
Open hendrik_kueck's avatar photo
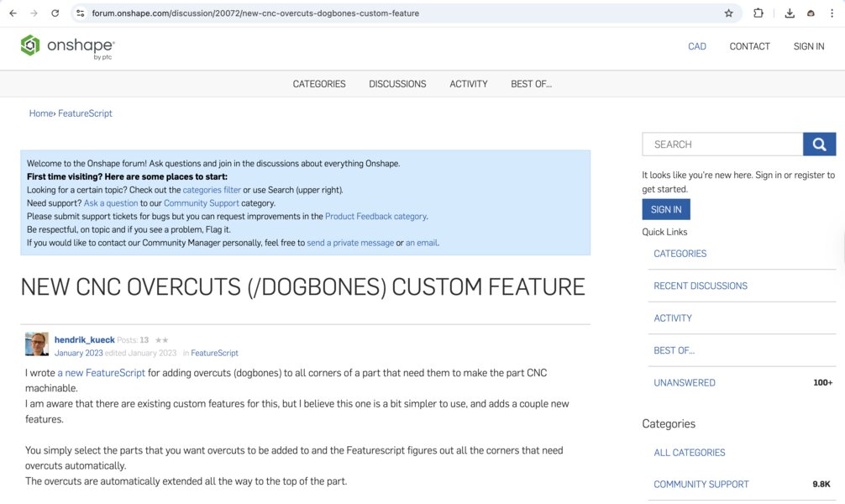pos(37,344)
